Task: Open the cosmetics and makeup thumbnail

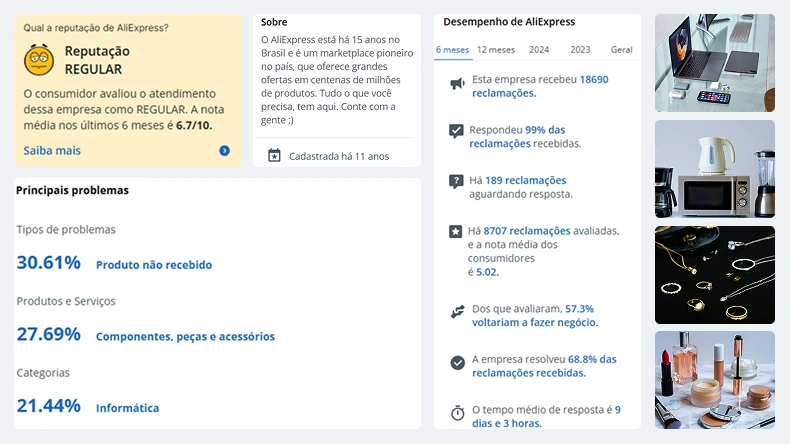Action: click(x=715, y=380)
